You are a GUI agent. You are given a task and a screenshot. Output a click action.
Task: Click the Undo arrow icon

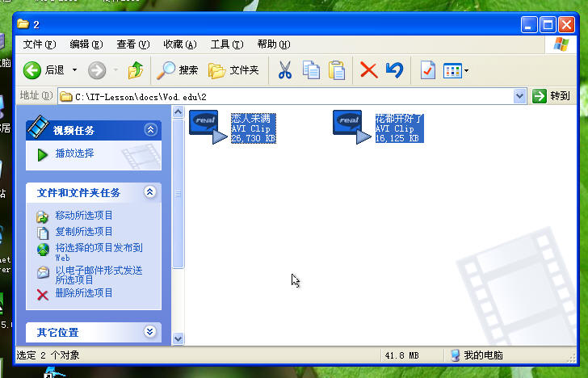tap(394, 71)
